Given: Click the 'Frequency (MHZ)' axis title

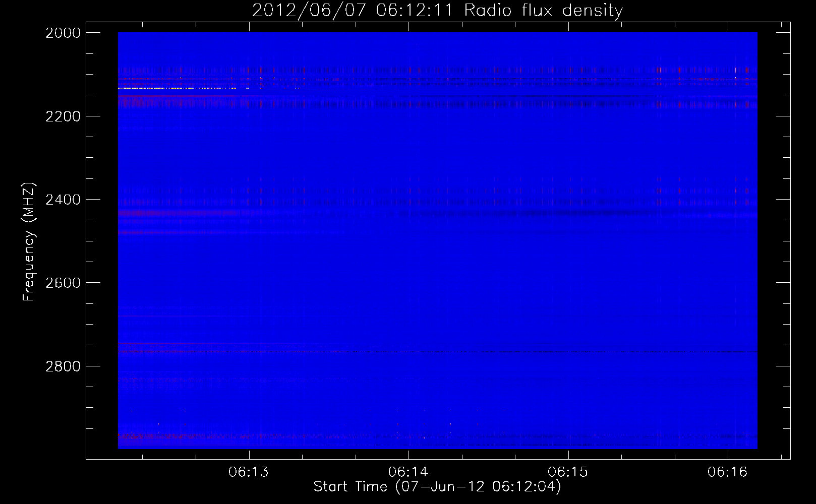Looking at the screenshot, I should pyautogui.click(x=29, y=241).
